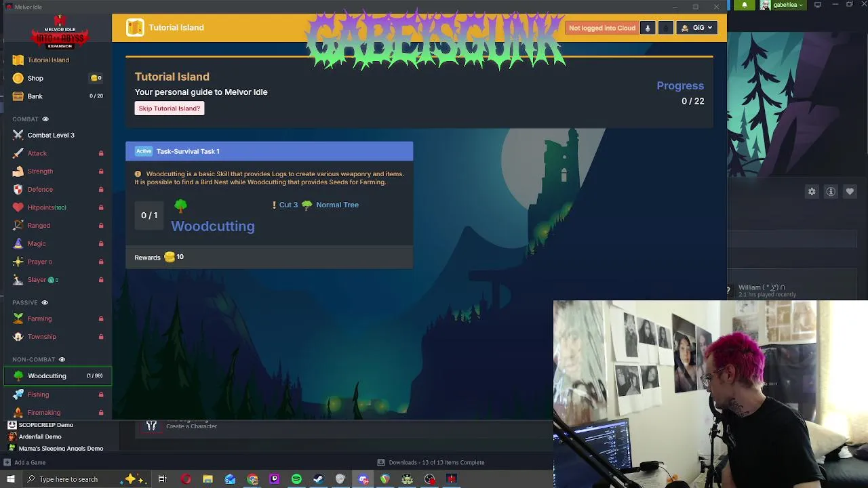Click Add a Game in Steam
Viewport: 868px width, 488px height.
[x=25, y=462]
